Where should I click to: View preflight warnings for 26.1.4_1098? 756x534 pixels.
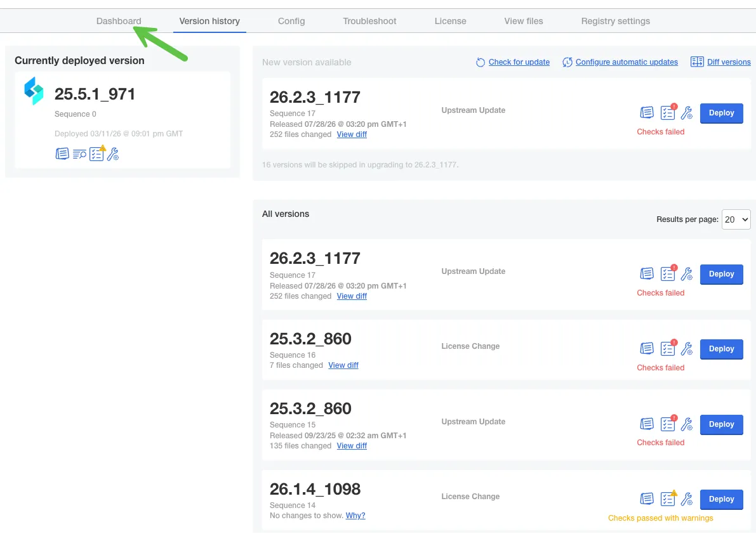pos(668,499)
